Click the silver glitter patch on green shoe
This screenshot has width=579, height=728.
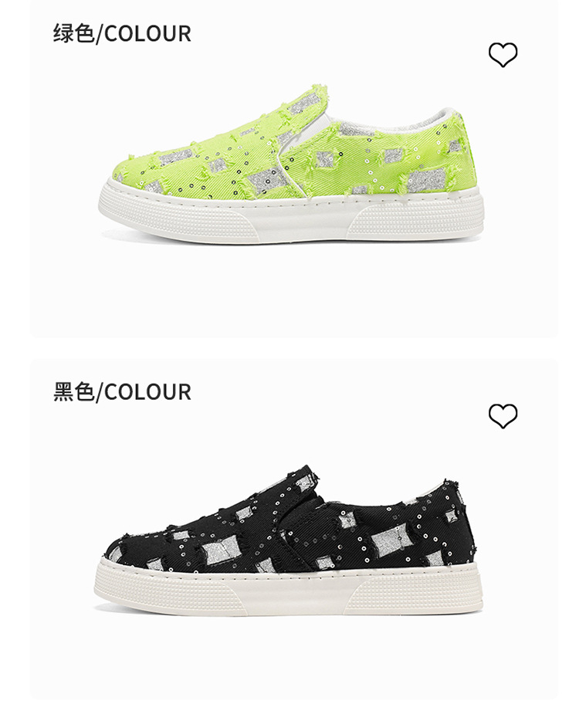tap(263, 180)
